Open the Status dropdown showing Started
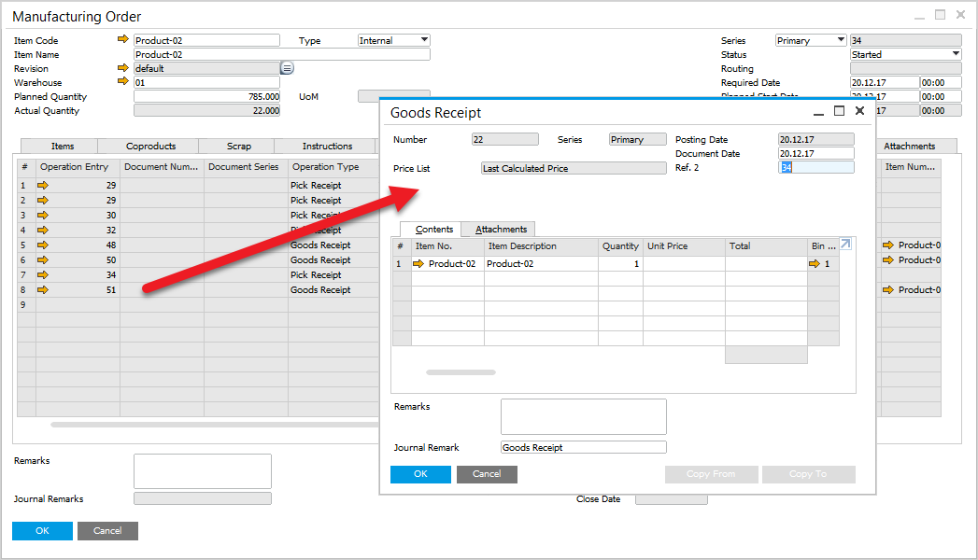Viewport: 978px width, 560px height. click(956, 54)
